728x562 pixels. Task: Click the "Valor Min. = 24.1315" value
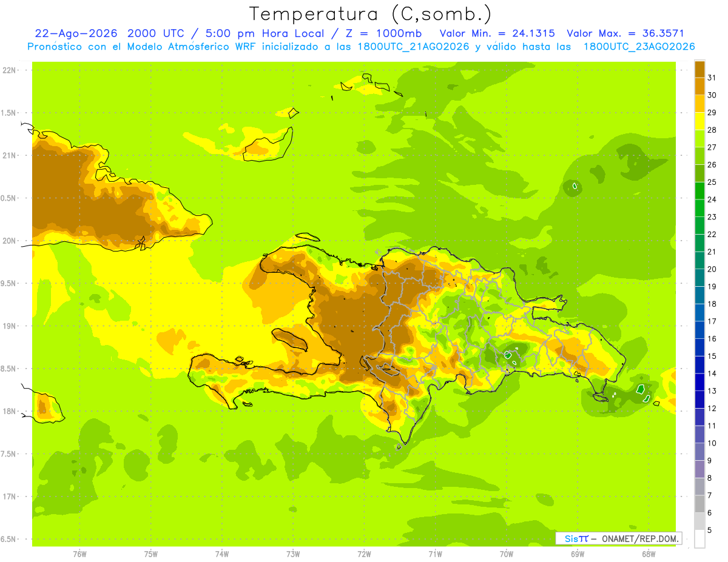click(x=497, y=33)
